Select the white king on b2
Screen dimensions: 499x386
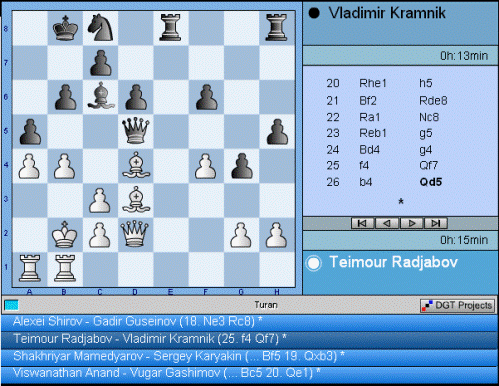click(x=65, y=234)
